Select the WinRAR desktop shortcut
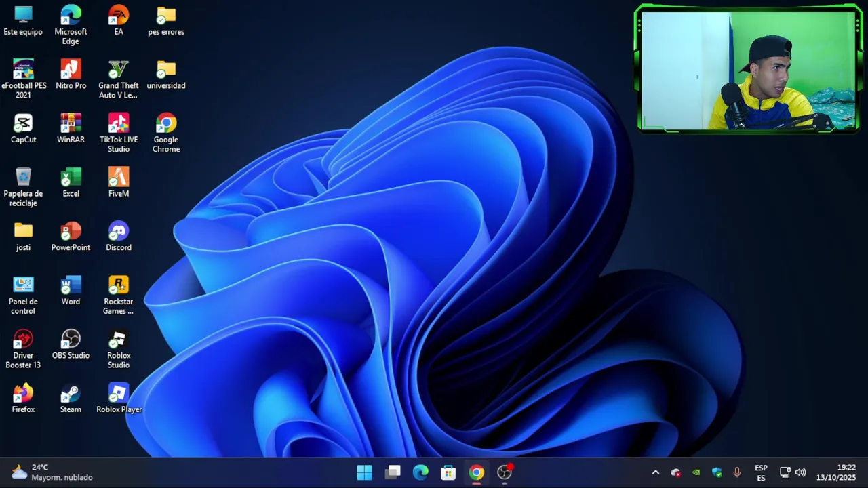The width and height of the screenshot is (868, 488). (x=71, y=129)
